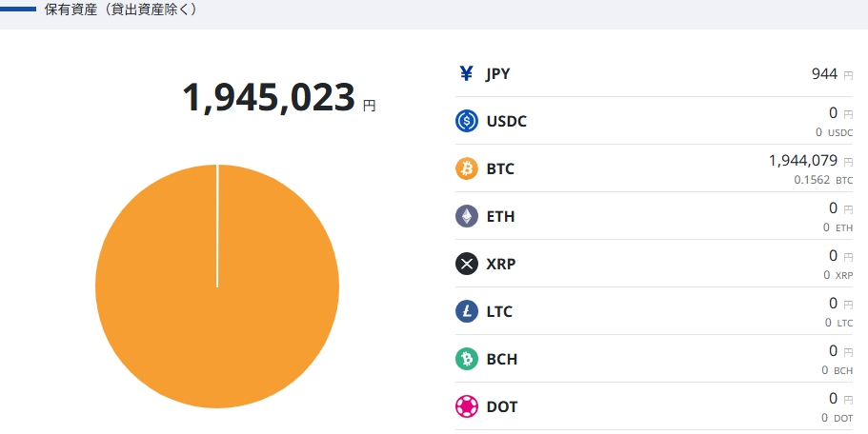Image resolution: width=868 pixels, height=434 pixels.
Task: Click the Ethereum ETH icon
Action: [467, 216]
